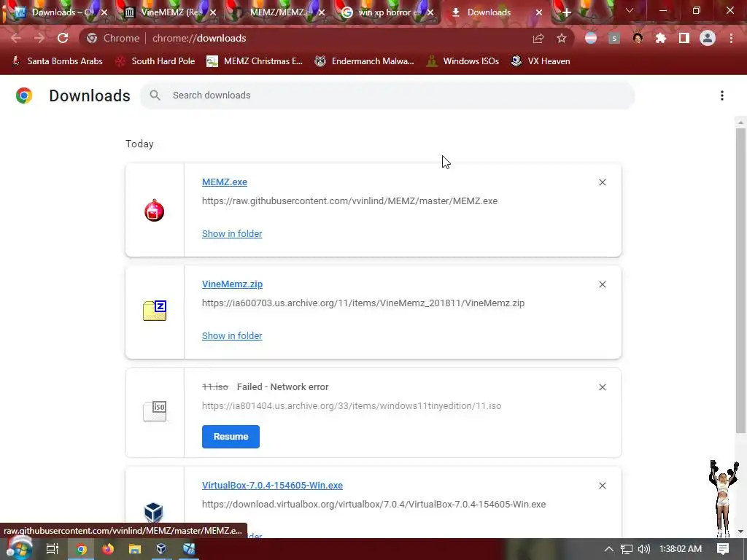This screenshot has height=560, width=747.
Task: Click the gray S extension icon
Action: click(614, 38)
